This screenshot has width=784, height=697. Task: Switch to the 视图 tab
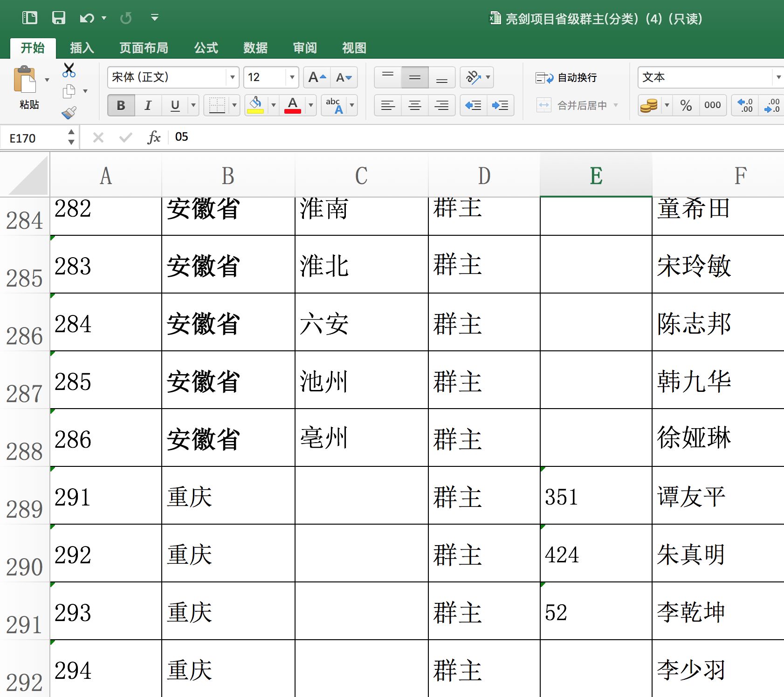[x=354, y=48]
